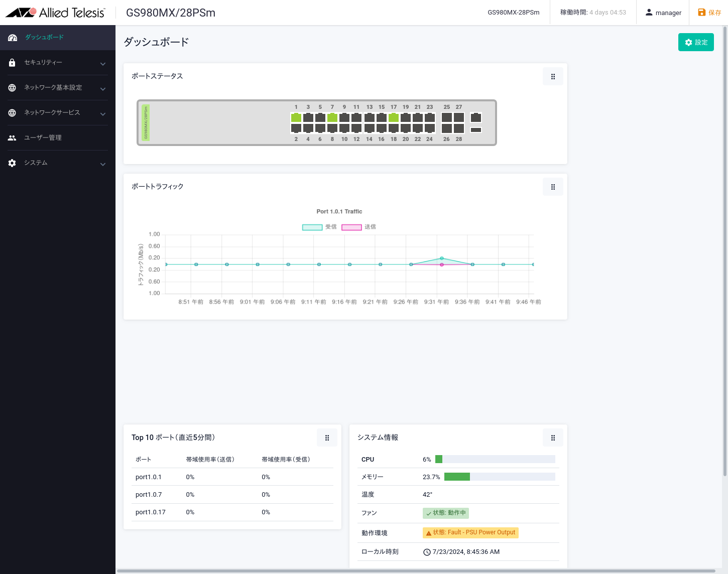The width and height of the screenshot is (728, 574).
Task: Click the system gear icon in sidebar
Action: point(12,163)
